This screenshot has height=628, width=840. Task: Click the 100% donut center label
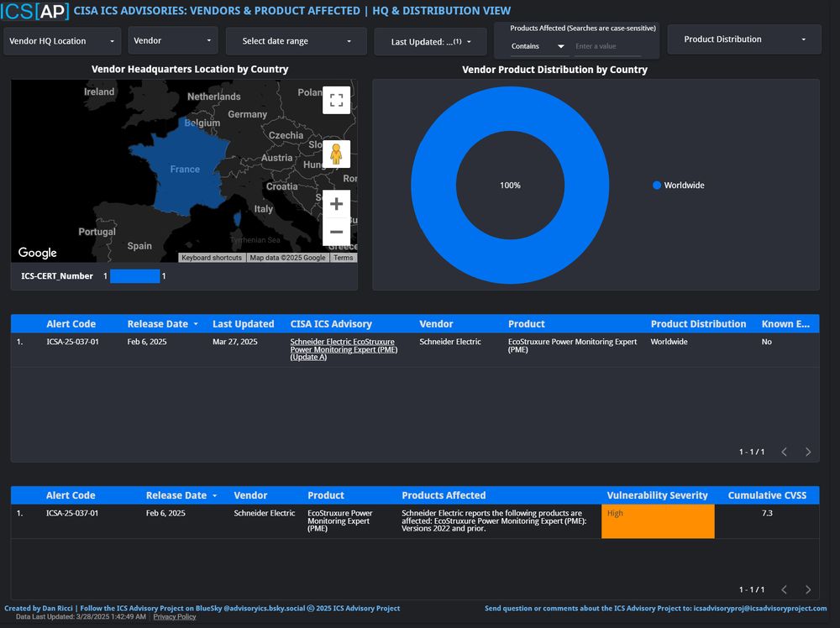510,186
